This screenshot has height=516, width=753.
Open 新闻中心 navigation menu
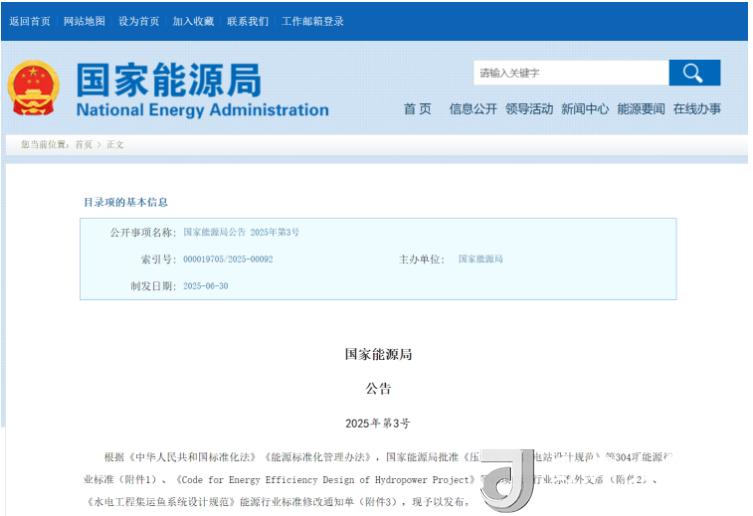tap(585, 109)
